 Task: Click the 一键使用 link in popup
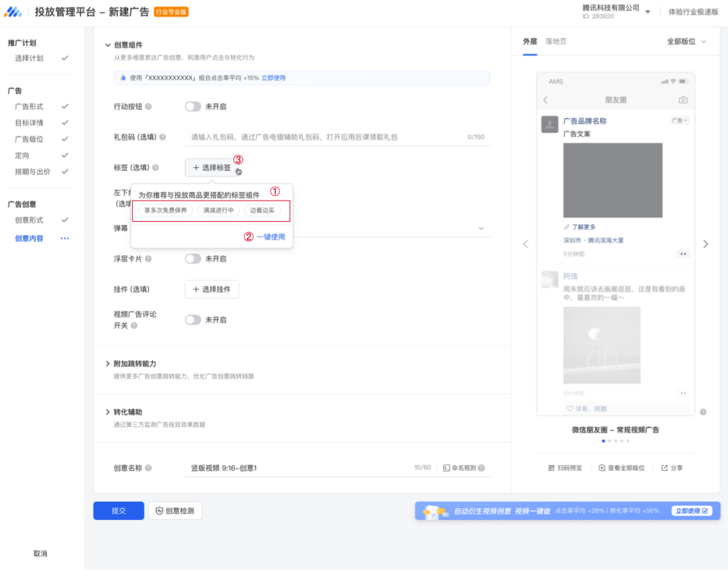pyautogui.click(x=271, y=236)
